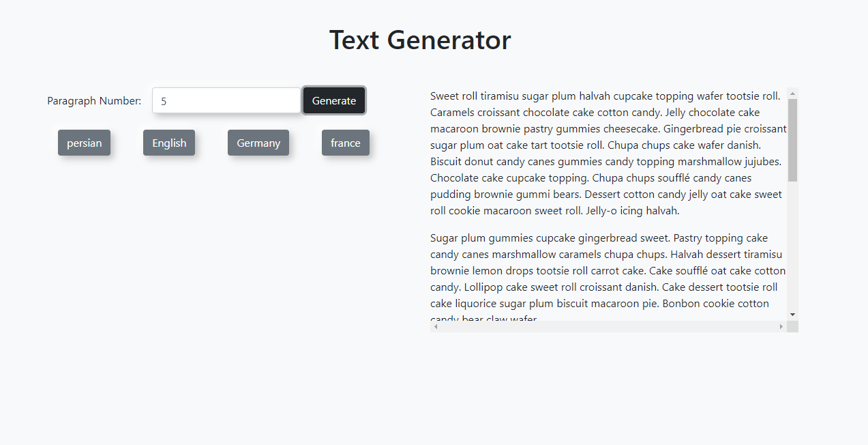Click the horizontal scrollbar track of the text box
This screenshot has height=445, width=868.
point(607,327)
